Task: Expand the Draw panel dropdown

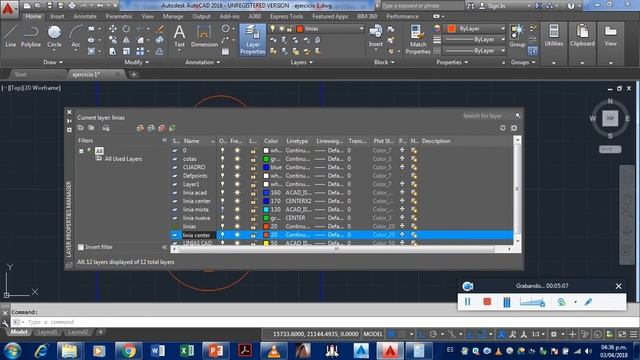Action: click(x=53, y=62)
